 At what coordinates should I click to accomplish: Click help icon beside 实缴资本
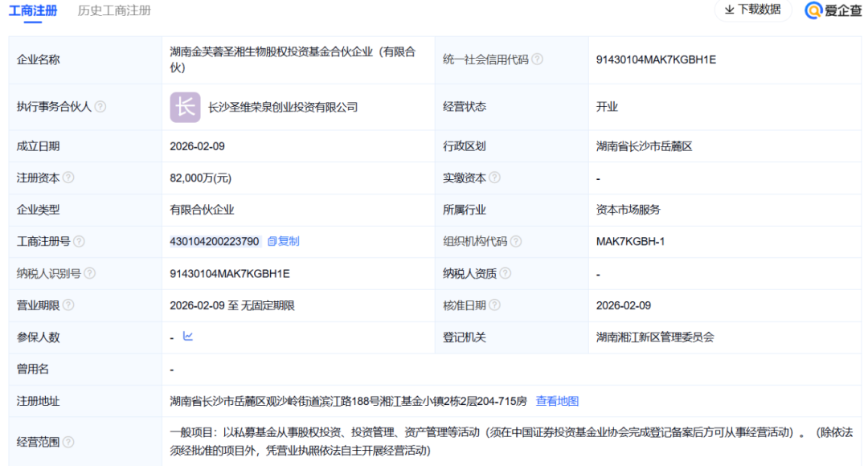coord(494,178)
